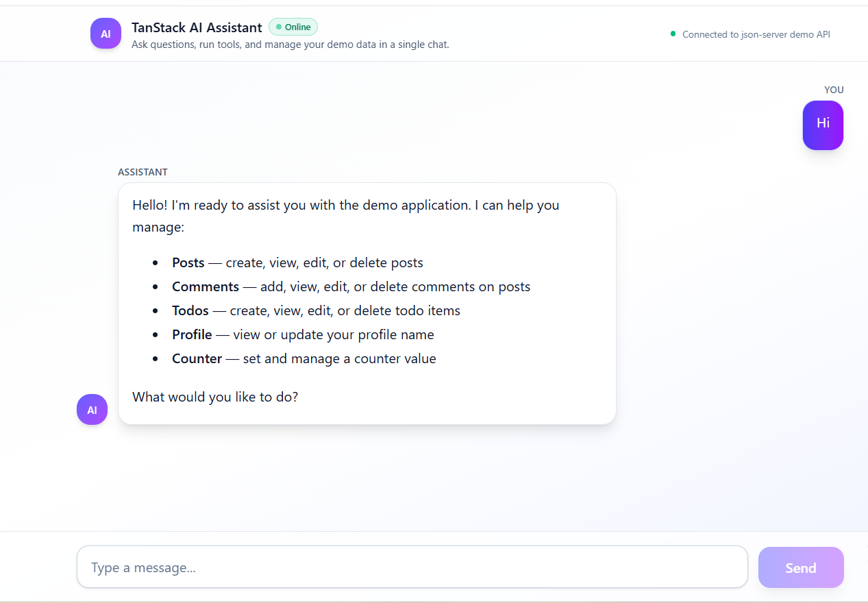868x603 pixels.
Task: Click the purple user avatar bubble
Action: pyautogui.click(x=823, y=125)
